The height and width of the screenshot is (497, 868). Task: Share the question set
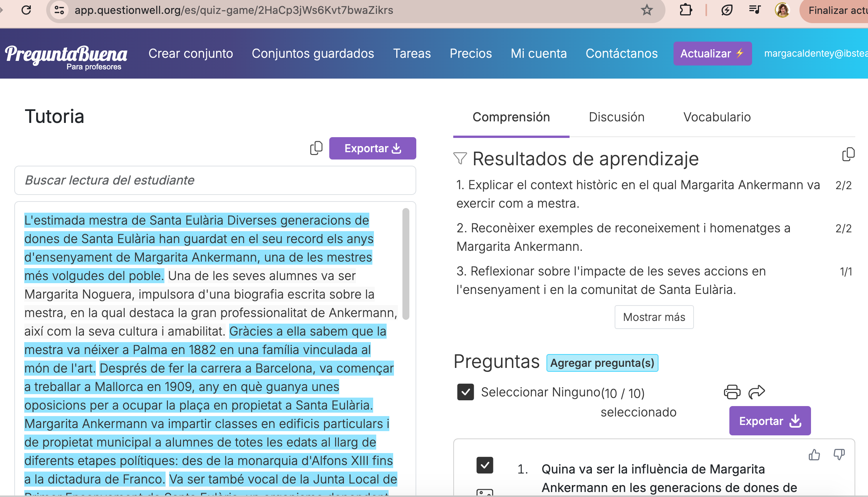point(756,392)
